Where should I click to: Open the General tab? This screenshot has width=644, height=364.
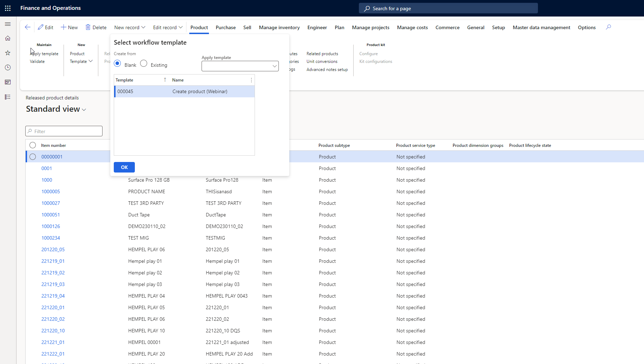(476, 27)
